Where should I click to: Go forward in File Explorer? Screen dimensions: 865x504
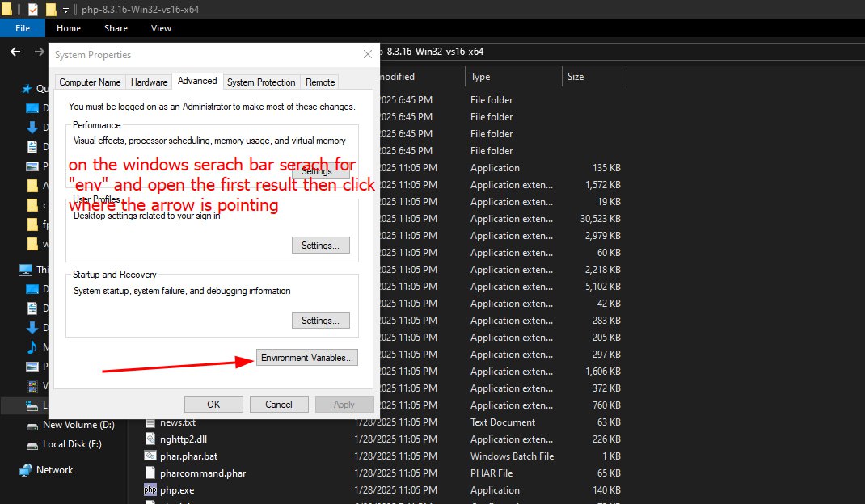(x=39, y=51)
